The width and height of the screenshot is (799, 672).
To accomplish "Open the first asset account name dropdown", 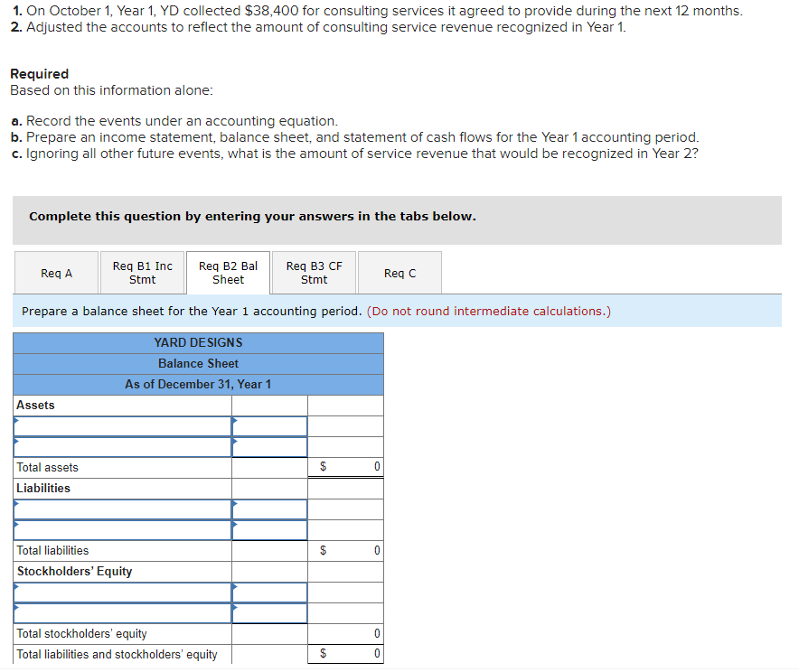I will [122, 425].
